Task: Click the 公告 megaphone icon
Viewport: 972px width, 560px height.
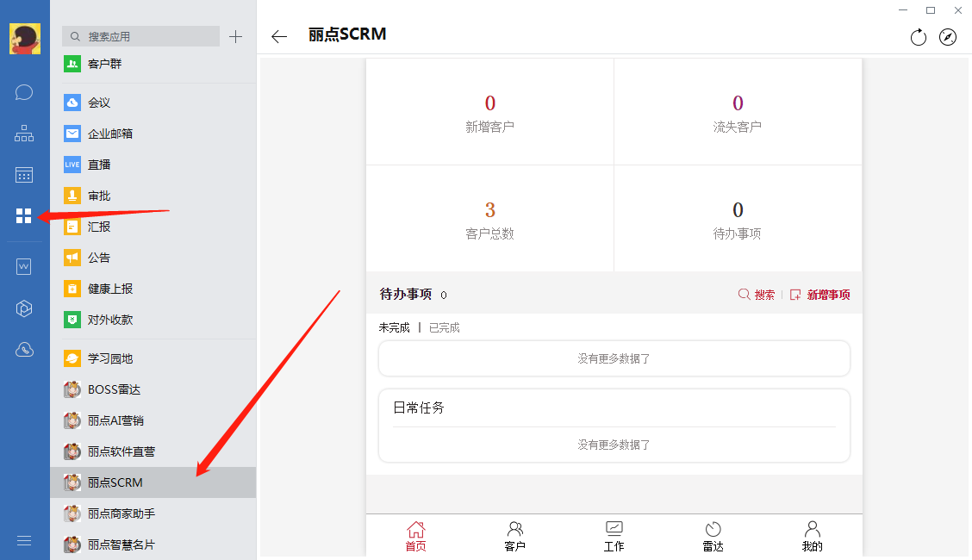Action: pos(72,258)
